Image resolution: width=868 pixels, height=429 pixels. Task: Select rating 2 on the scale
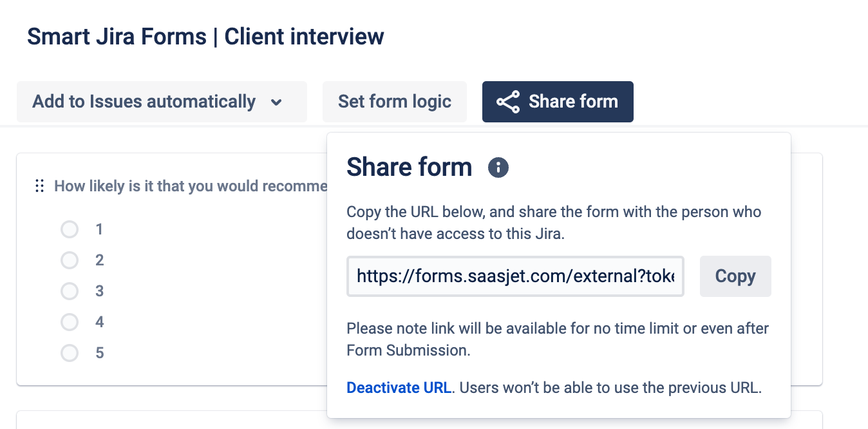70,260
